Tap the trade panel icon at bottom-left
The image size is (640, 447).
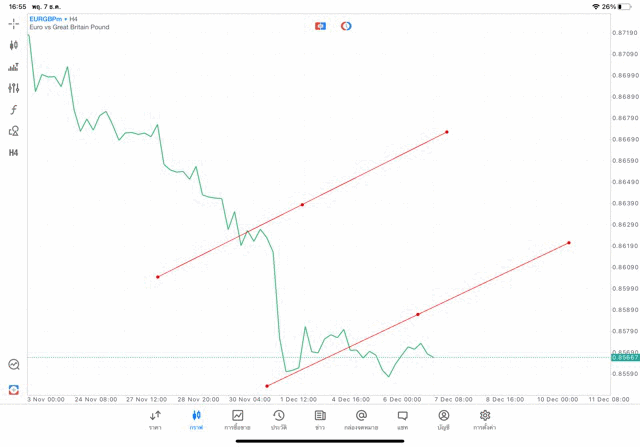tap(14, 389)
